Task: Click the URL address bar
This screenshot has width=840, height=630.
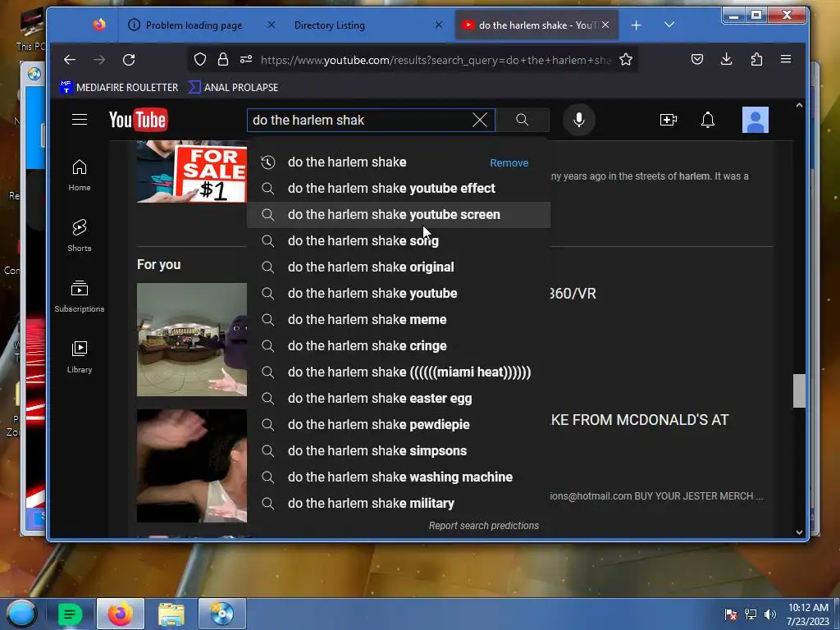Action: click(x=435, y=59)
